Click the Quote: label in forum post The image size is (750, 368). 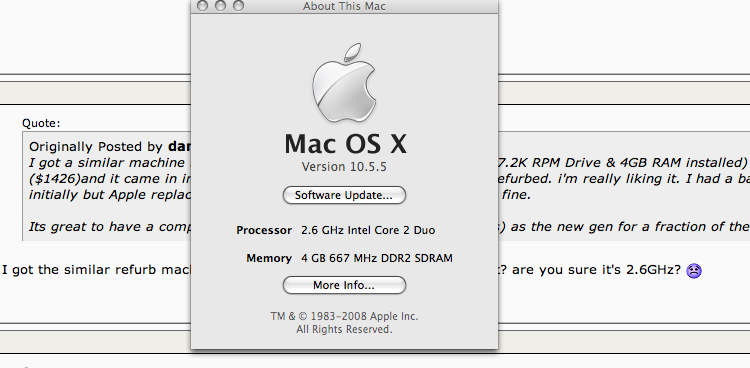(41, 123)
